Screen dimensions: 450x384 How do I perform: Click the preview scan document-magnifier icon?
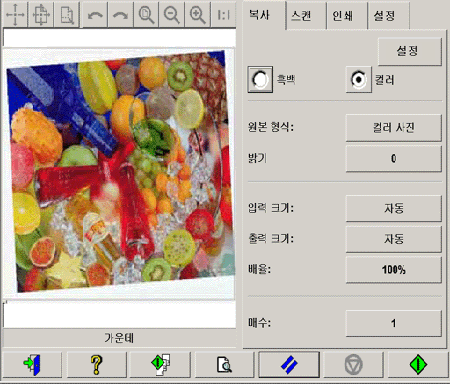(x=224, y=364)
